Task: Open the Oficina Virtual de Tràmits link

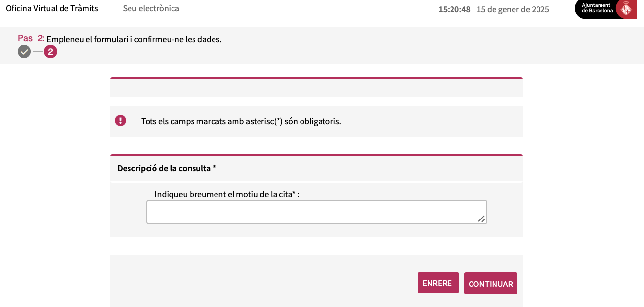Action: [52, 9]
